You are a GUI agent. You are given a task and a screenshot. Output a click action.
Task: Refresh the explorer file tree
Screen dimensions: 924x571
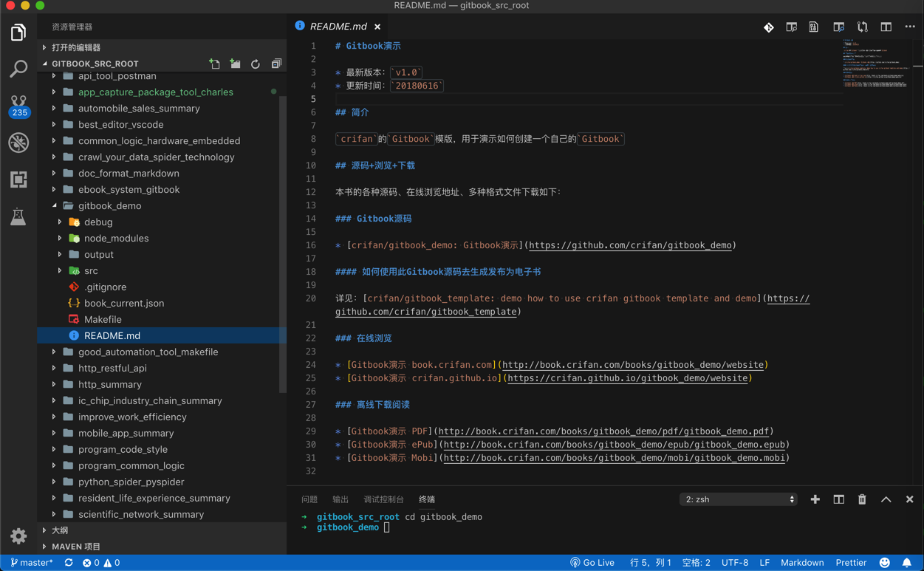256,64
